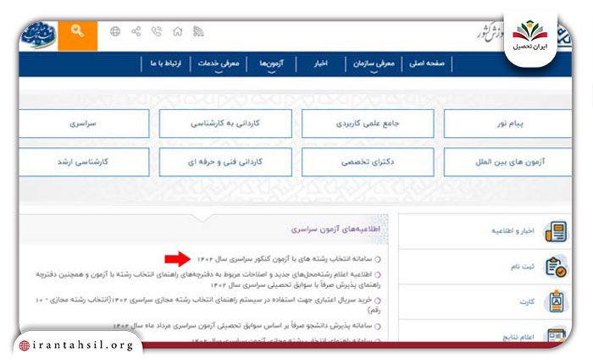Select the کارشناسی ارشد box
The image size is (593, 364).
[84, 163]
